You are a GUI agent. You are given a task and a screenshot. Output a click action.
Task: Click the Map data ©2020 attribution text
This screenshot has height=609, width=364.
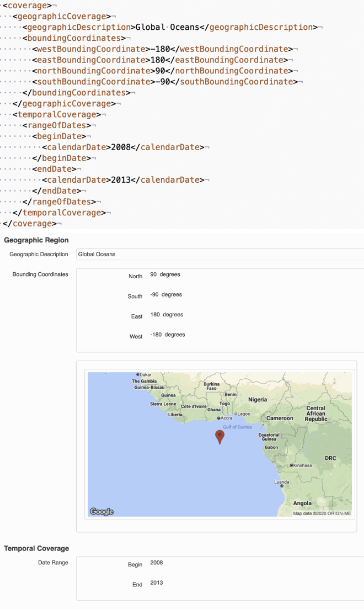[x=322, y=513]
